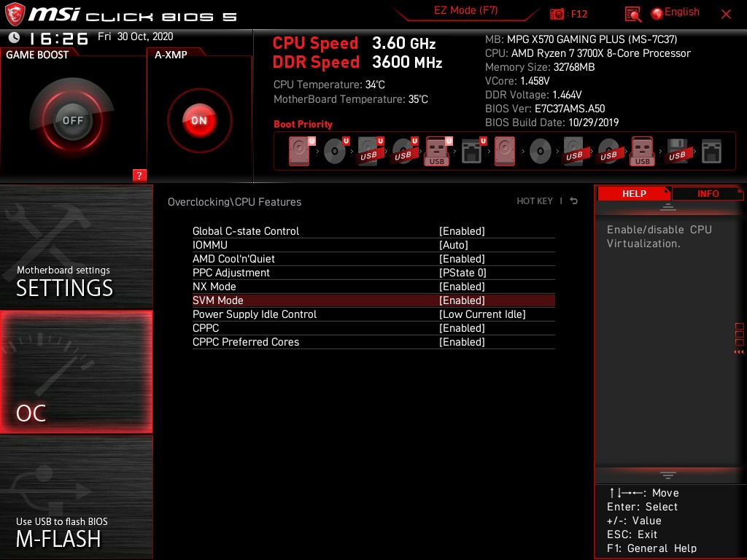Click the globe icon beside English

click(657, 13)
